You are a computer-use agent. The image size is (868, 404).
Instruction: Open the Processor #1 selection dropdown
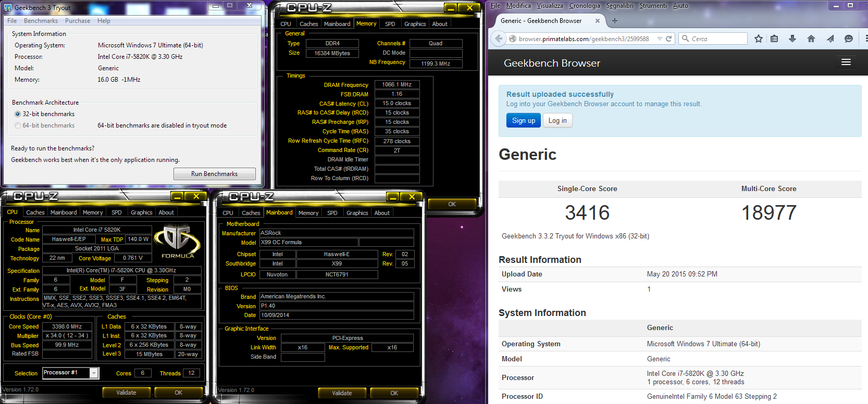coord(94,373)
